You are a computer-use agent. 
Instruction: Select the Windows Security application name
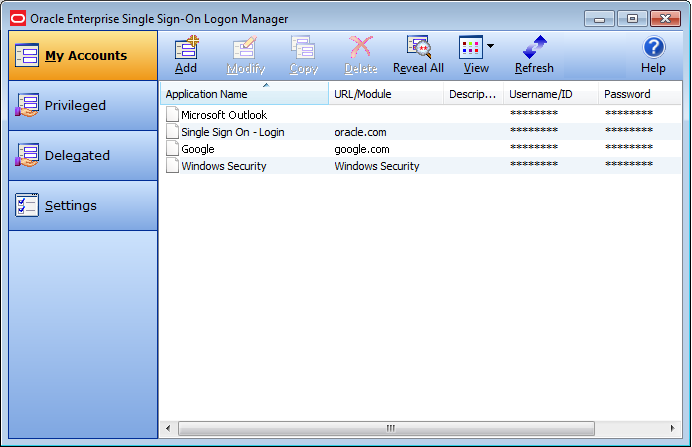(x=224, y=166)
